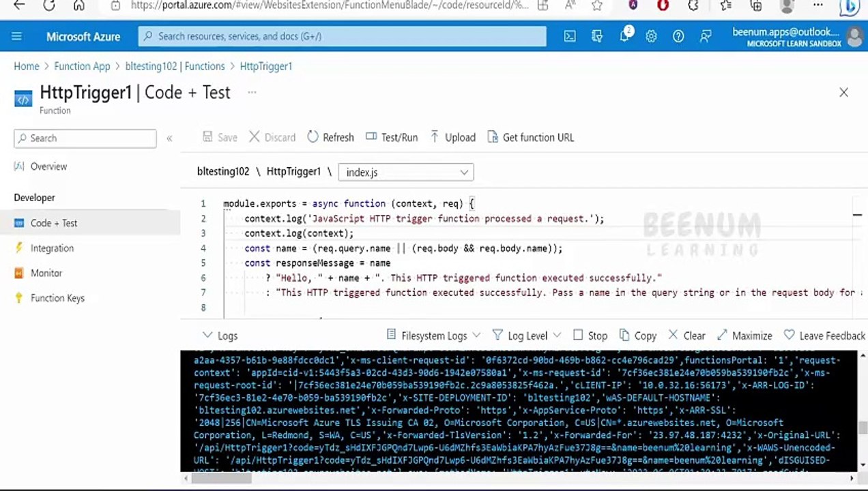Screen dimensions: 868x491
Task: Close the HttpTrigger1 blade
Action: tap(843, 93)
